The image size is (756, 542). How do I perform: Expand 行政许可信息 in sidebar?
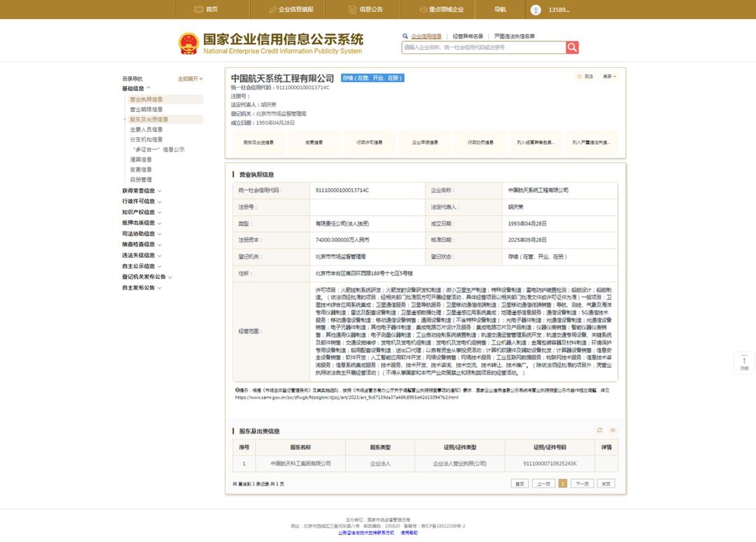[x=141, y=201]
